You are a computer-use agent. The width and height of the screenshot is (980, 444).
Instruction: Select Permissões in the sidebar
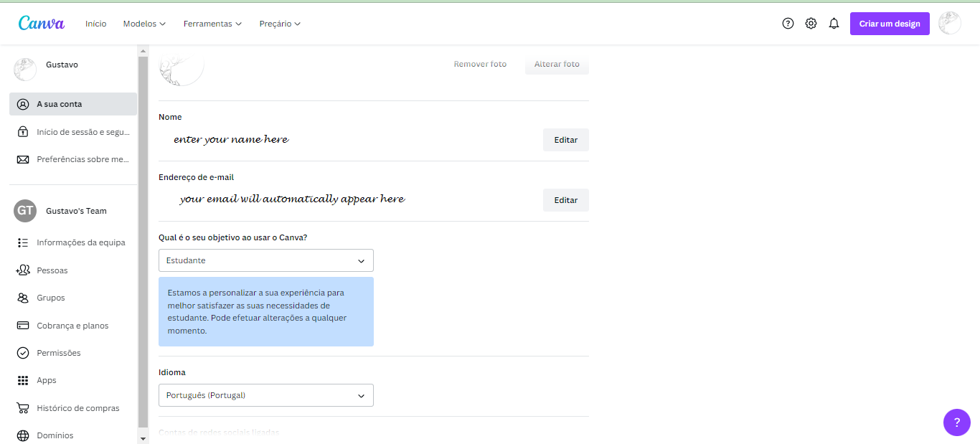59,353
